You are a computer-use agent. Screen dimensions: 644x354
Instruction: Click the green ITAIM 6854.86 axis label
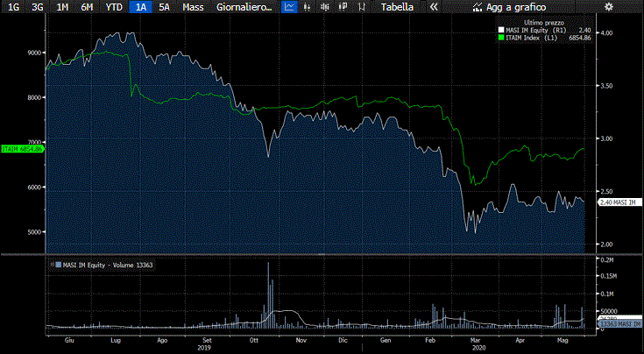(x=22, y=149)
